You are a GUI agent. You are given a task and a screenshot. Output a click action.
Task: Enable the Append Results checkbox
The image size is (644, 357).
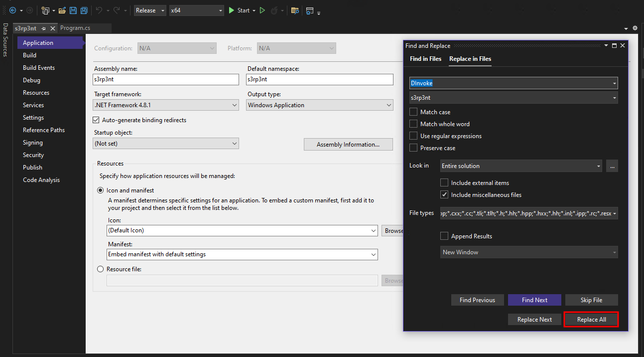[x=444, y=236]
